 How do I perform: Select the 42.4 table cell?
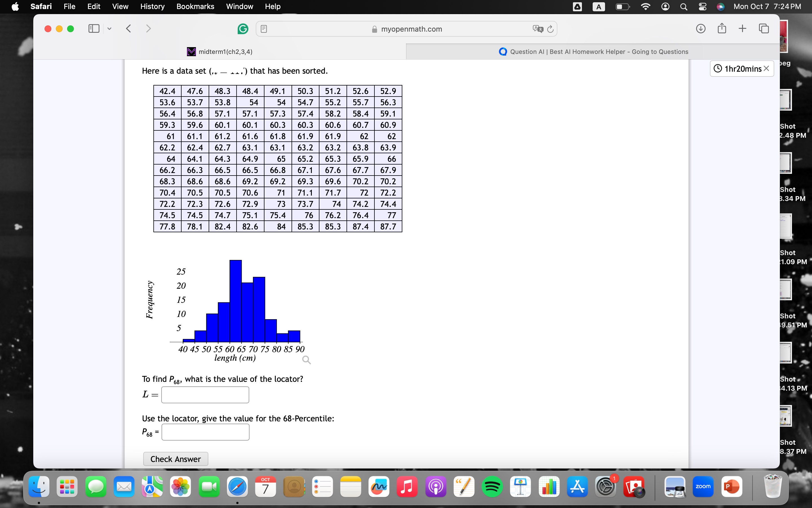167,91
